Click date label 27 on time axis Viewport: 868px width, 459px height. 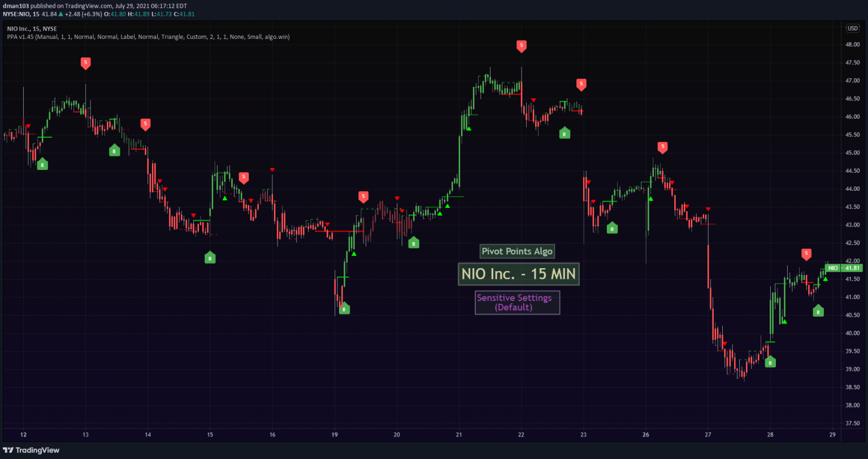click(x=708, y=435)
